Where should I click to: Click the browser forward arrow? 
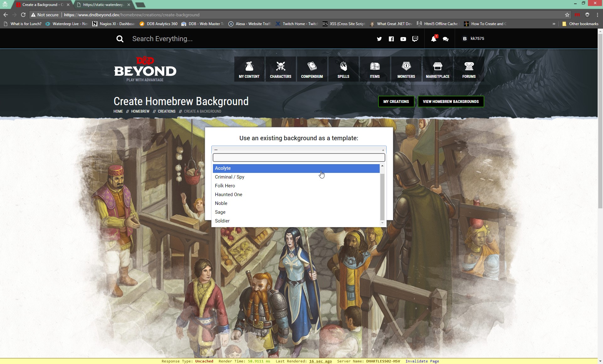tap(14, 15)
